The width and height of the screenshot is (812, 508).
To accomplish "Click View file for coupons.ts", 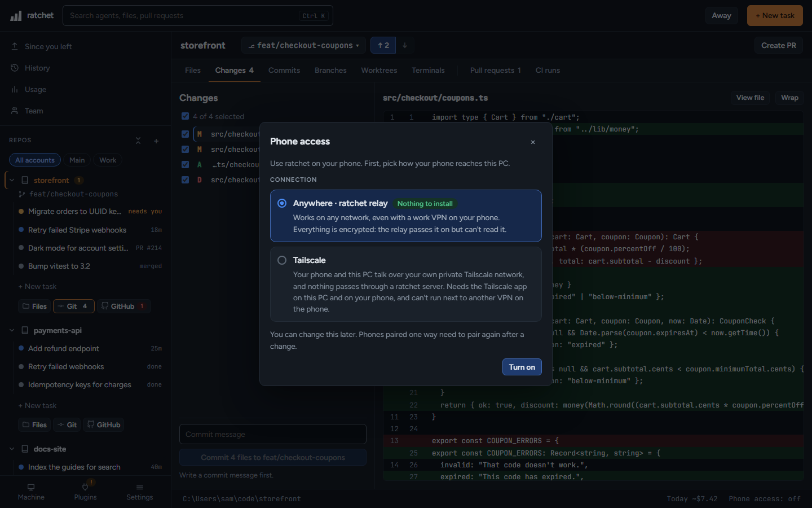I will coord(750,98).
